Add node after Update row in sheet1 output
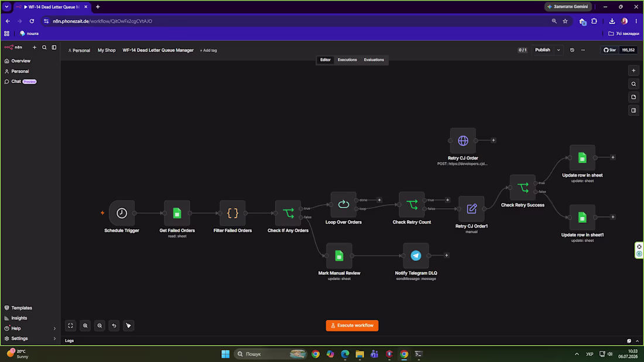 tap(613, 217)
